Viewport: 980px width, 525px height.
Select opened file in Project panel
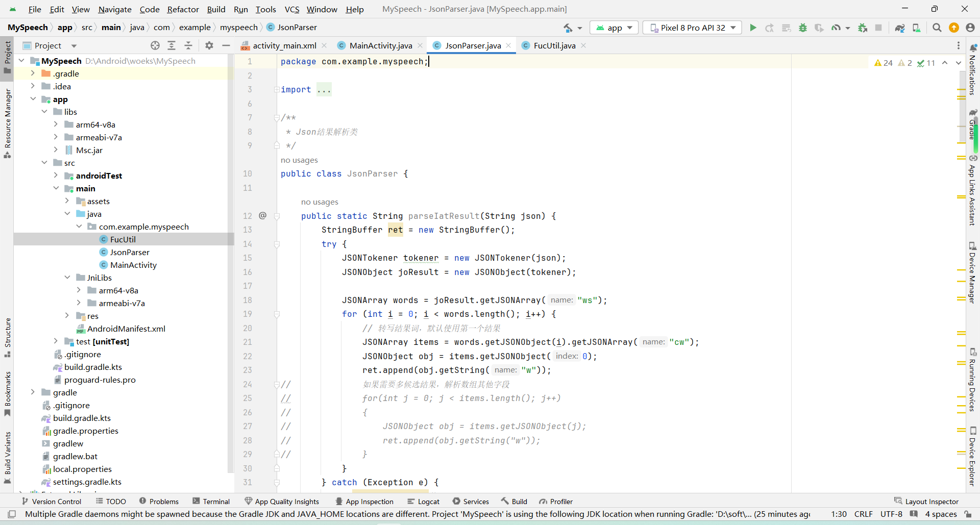(x=155, y=45)
